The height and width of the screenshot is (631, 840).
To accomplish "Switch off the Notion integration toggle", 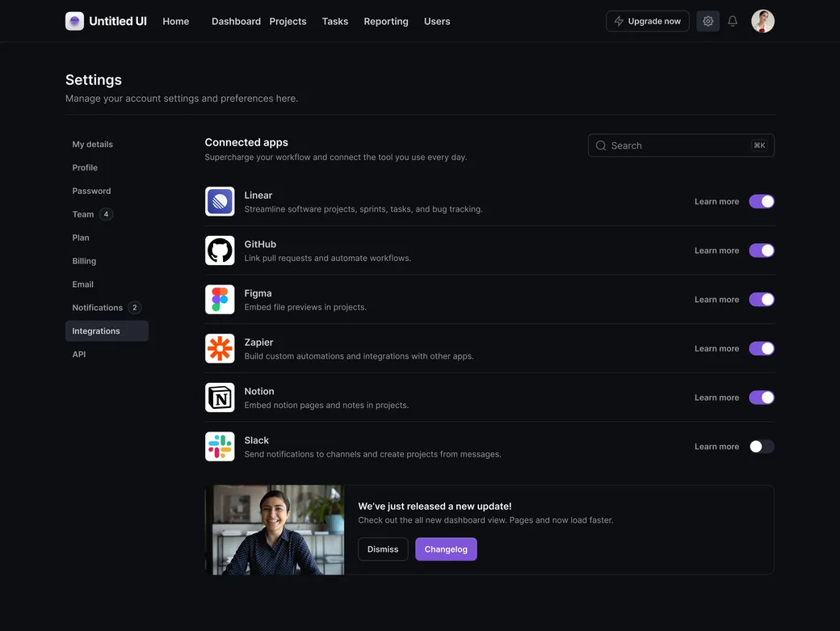I will click(x=761, y=398).
